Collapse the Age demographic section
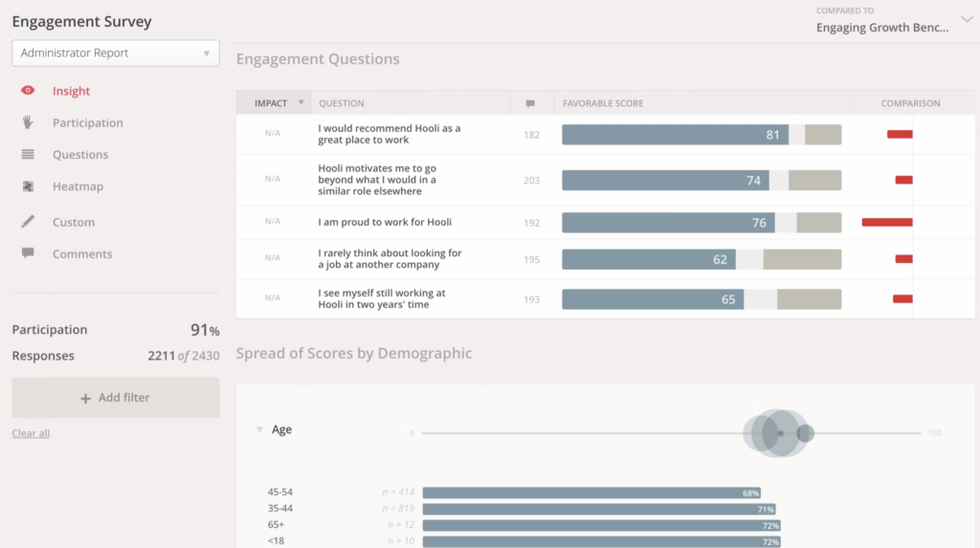The image size is (980, 548). pos(259,430)
